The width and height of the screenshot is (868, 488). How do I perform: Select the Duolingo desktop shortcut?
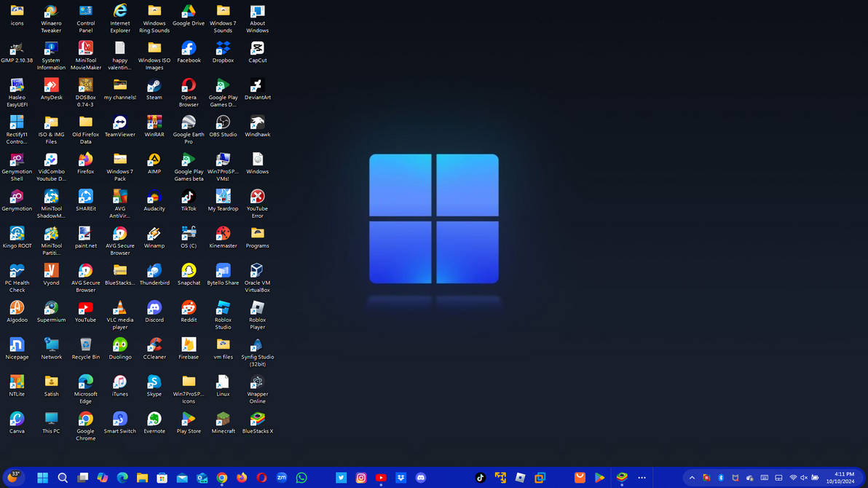120,349
